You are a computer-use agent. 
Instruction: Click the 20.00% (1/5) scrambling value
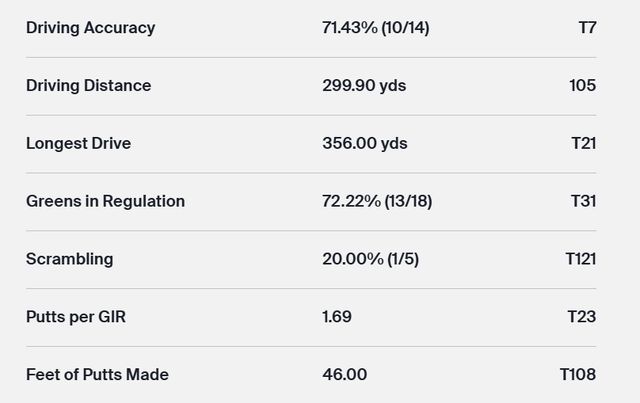tap(370, 259)
